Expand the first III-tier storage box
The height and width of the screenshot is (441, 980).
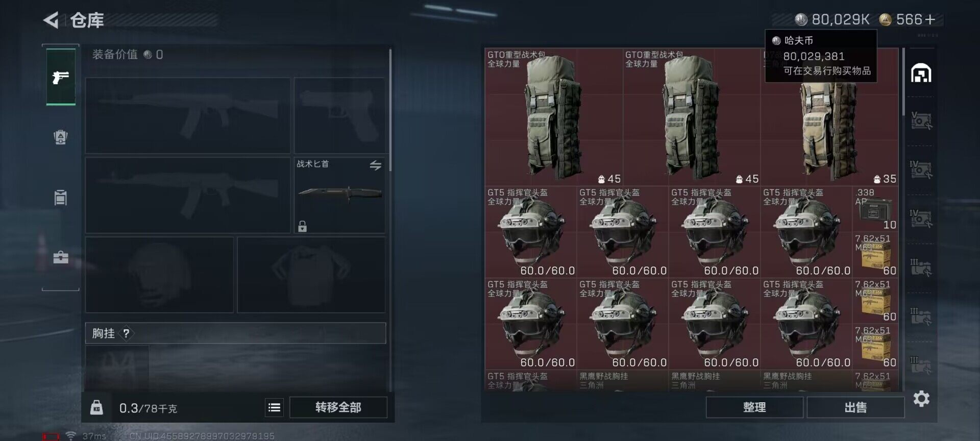pyautogui.click(x=921, y=267)
